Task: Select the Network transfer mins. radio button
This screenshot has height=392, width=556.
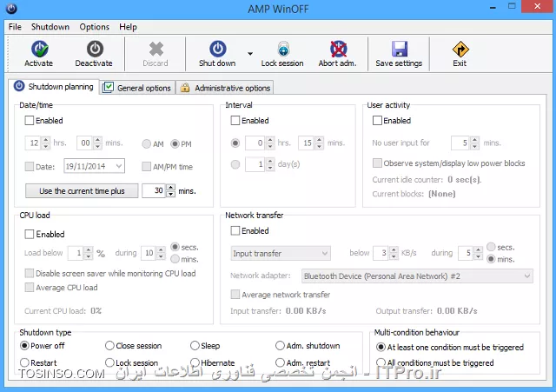Action: coord(491,259)
